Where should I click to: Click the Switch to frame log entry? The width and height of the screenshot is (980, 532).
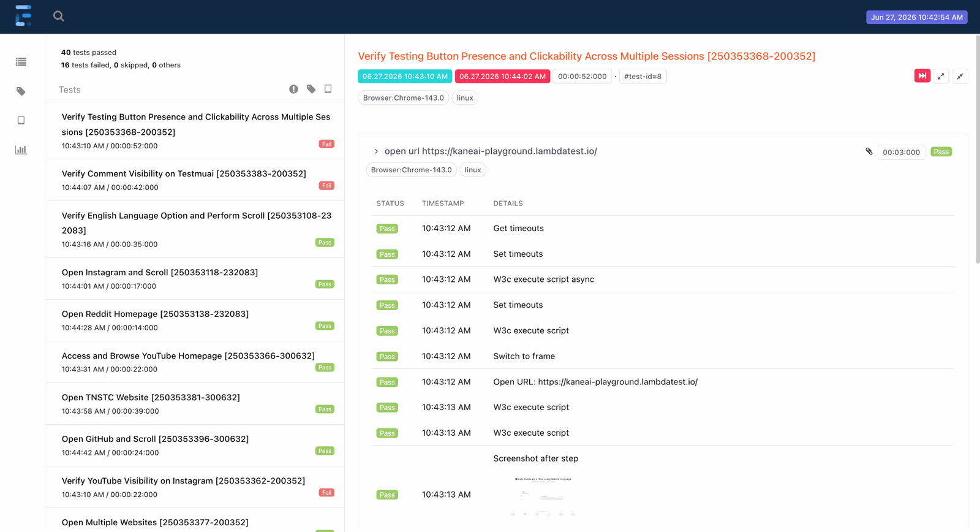coord(524,356)
